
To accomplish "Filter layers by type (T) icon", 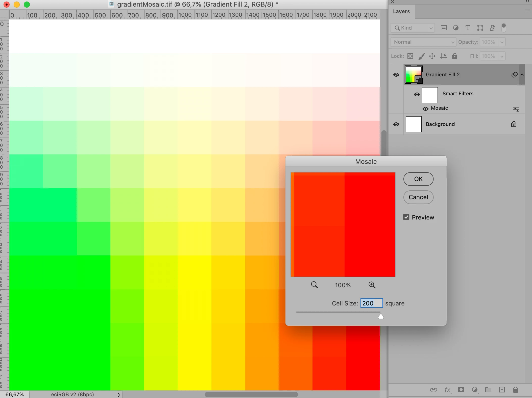I will click(x=468, y=28).
